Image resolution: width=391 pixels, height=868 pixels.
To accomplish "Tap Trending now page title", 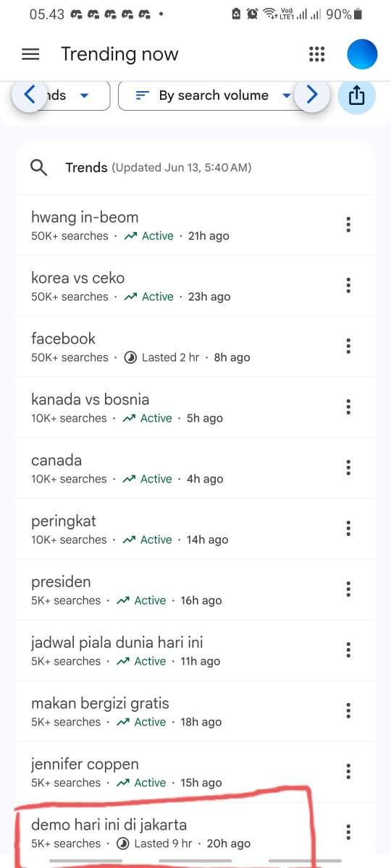I will (119, 54).
